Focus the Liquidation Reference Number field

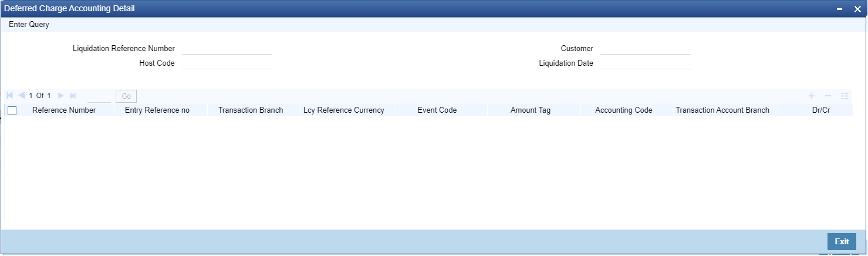(227, 49)
